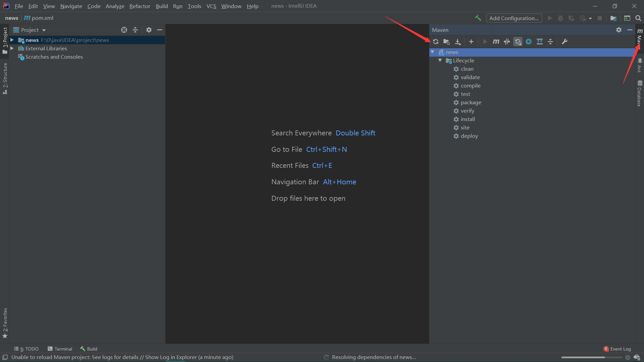This screenshot has height=362, width=644.
Task: Hide the Project tool window
Action: coord(160,30)
